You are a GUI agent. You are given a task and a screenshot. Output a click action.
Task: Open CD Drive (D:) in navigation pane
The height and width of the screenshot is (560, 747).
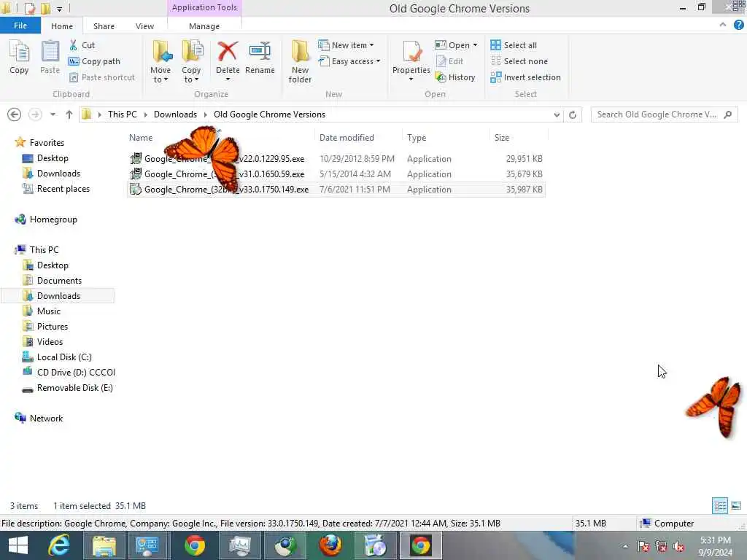pos(69,373)
